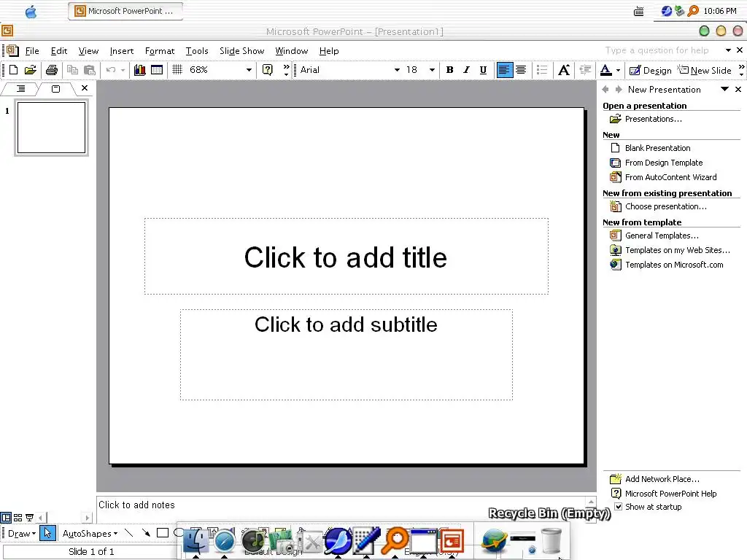Switch to the Slides tab
Image resolution: width=747 pixels, height=560 pixels.
[55, 88]
